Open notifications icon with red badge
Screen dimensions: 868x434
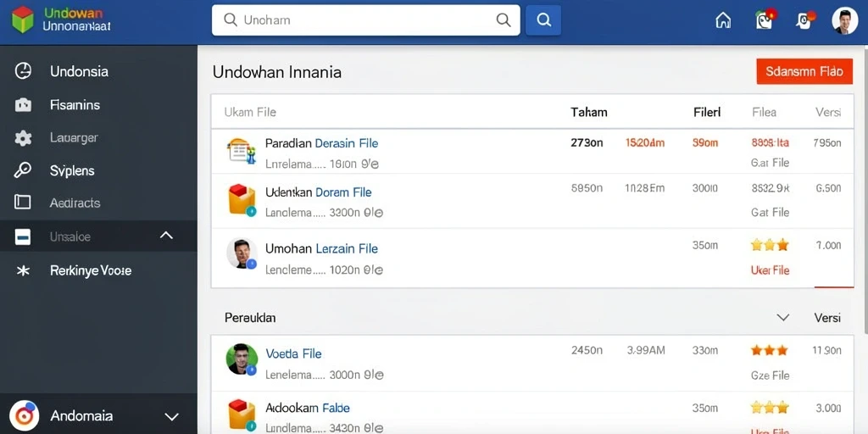coord(765,19)
